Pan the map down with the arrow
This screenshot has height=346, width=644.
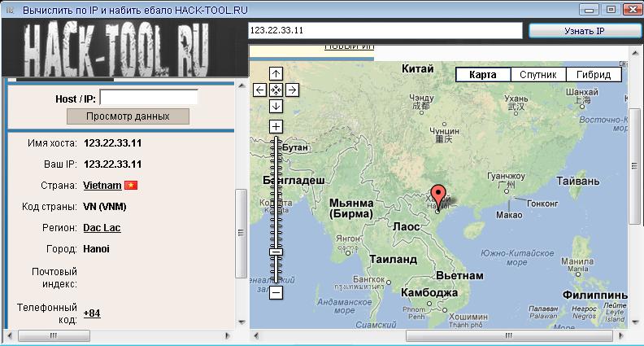point(276,106)
